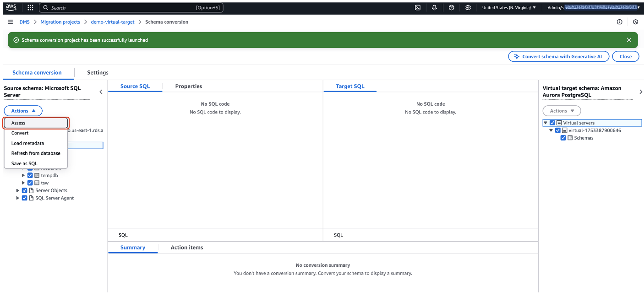Image resolution: width=644 pixels, height=302 pixels.
Task: Open the Properties tab
Action: (x=189, y=86)
